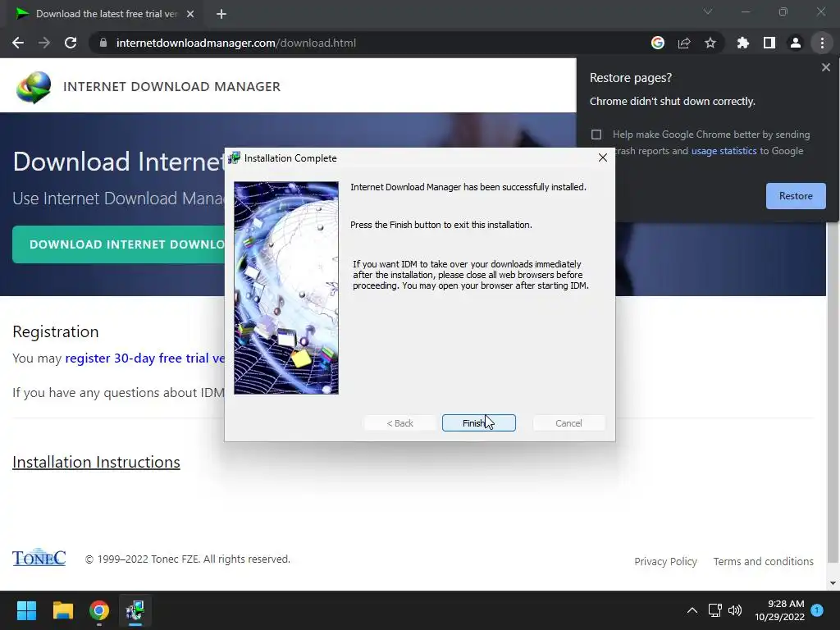Screen dimensions: 840x630
Task: Open the register 30-day free trial link
Action: [144, 358]
